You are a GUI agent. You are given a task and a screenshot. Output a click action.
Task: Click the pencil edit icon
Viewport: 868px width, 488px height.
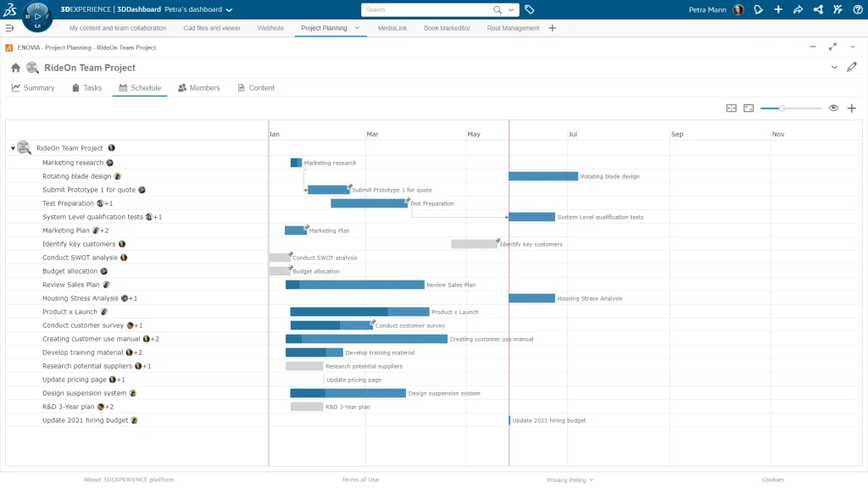tap(852, 67)
